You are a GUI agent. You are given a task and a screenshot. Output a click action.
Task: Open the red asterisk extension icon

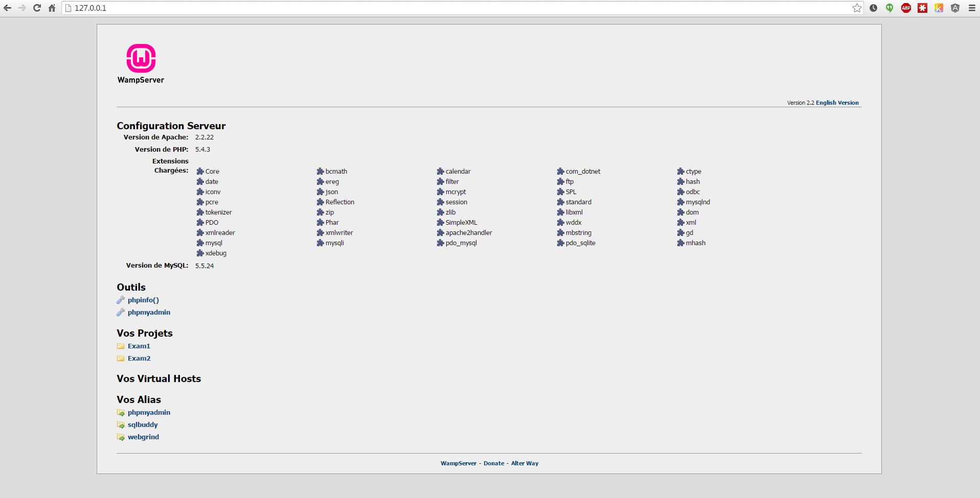pos(923,8)
